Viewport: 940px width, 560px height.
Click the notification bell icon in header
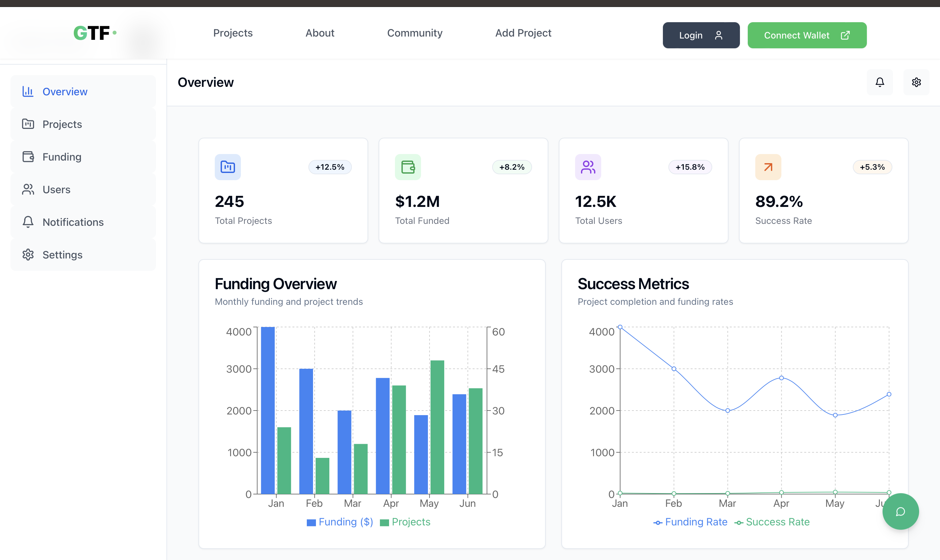coord(880,82)
